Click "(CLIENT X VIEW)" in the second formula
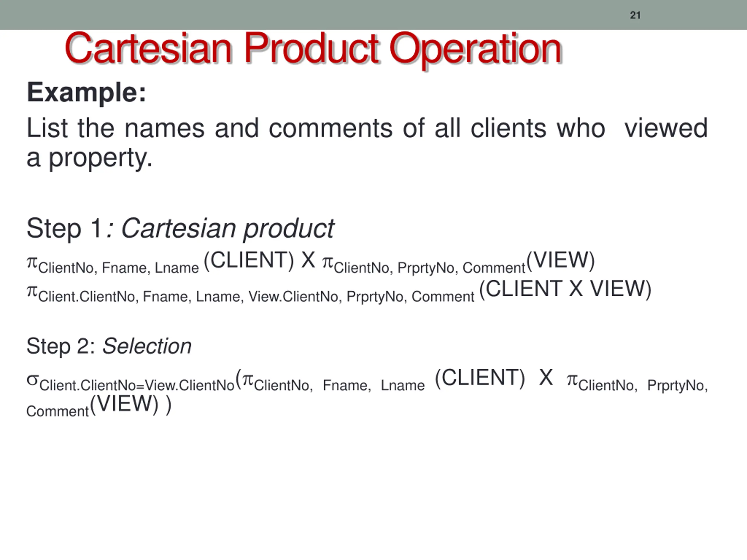Screen dimensions: 747x560 pos(565,289)
